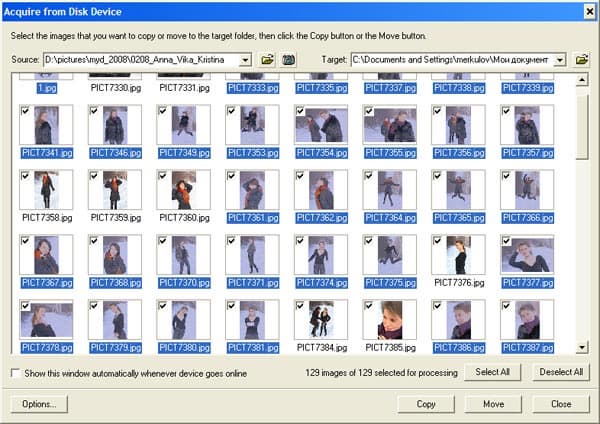Viewport: 600px width, 424px height.
Task: Select the PICT7385.jpg thumbnail
Action: (390, 320)
